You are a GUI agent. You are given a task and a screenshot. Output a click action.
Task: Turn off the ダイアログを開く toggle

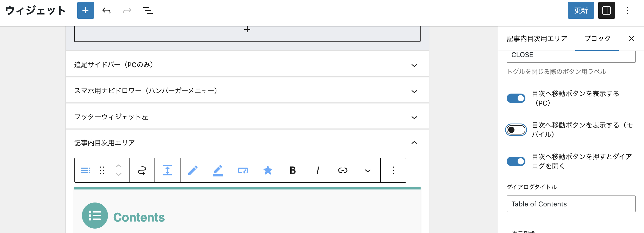pos(516,161)
